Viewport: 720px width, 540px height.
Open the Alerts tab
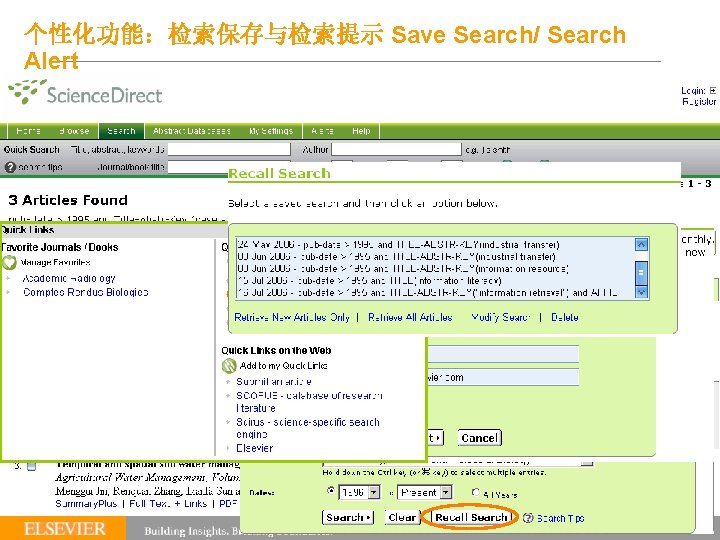[x=322, y=131]
